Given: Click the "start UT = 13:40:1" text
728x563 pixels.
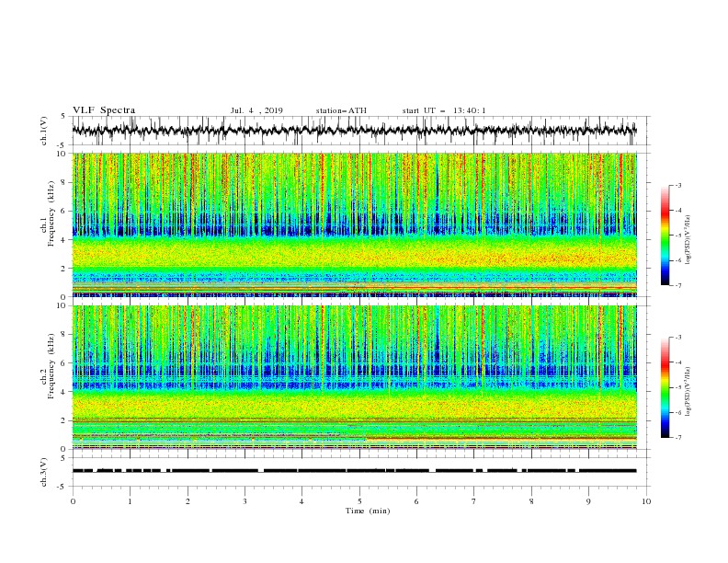Looking at the screenshot, I should click(444, 110).
